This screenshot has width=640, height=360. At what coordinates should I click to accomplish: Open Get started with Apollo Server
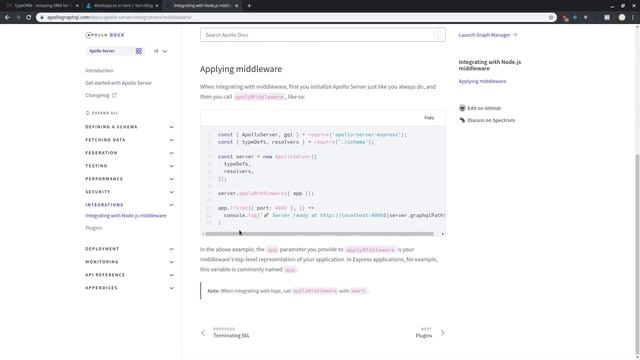pyautogui.click(x=118, y=83)
